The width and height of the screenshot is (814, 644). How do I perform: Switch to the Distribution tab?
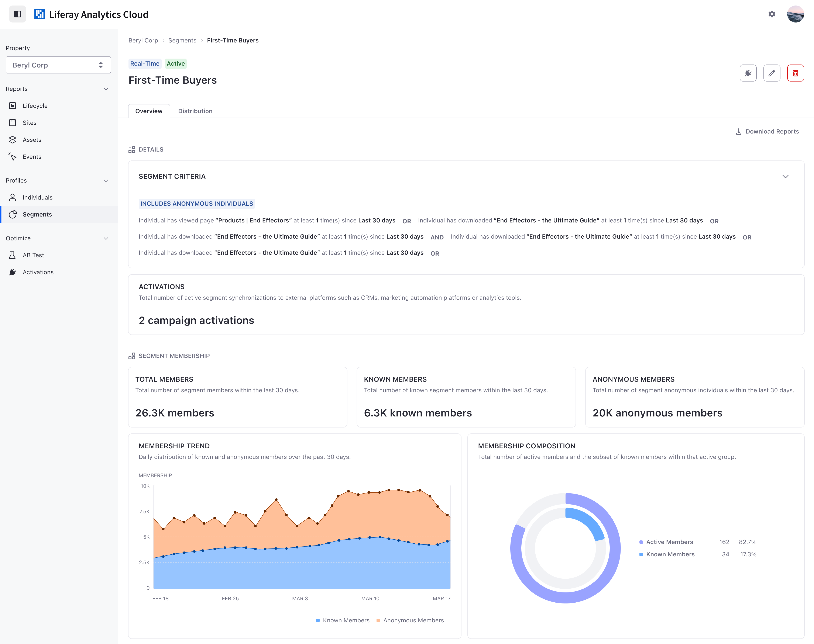[195, 111]
